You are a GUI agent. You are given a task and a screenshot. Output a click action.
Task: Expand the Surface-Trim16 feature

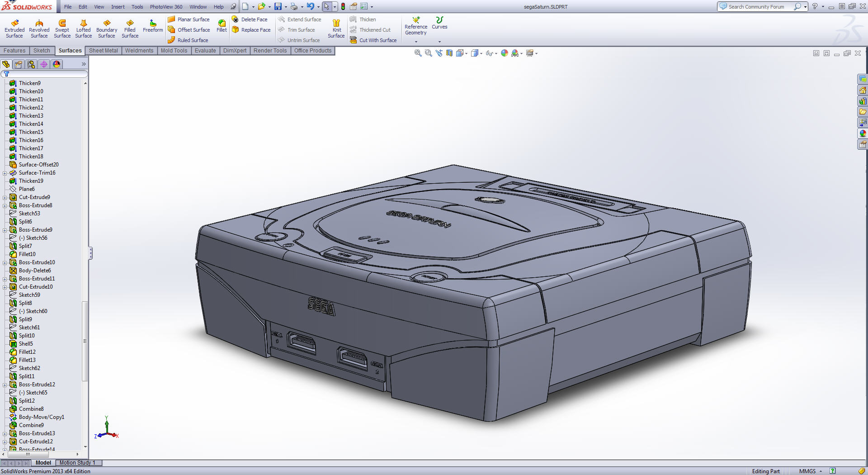(5, 173)
